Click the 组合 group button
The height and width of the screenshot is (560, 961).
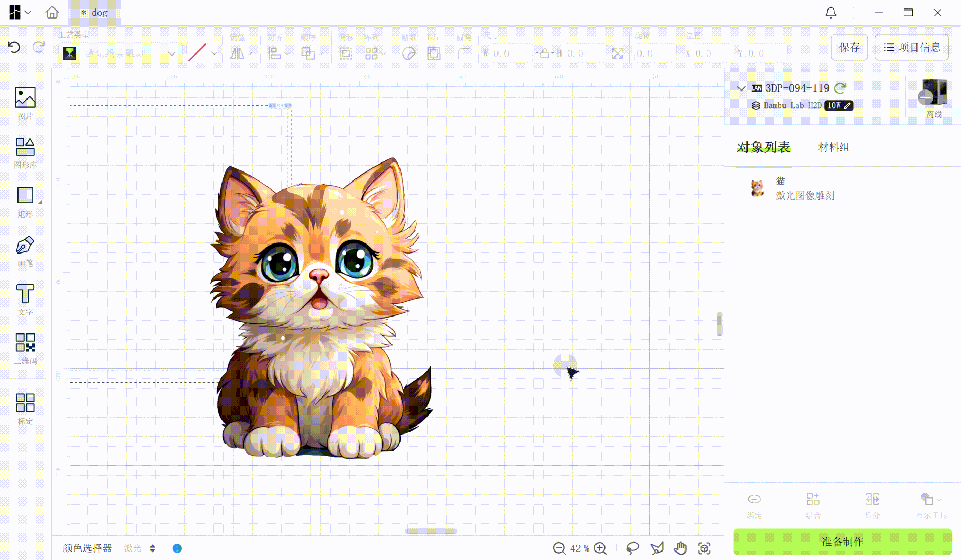pyautogui.click(x=813, y=506)
